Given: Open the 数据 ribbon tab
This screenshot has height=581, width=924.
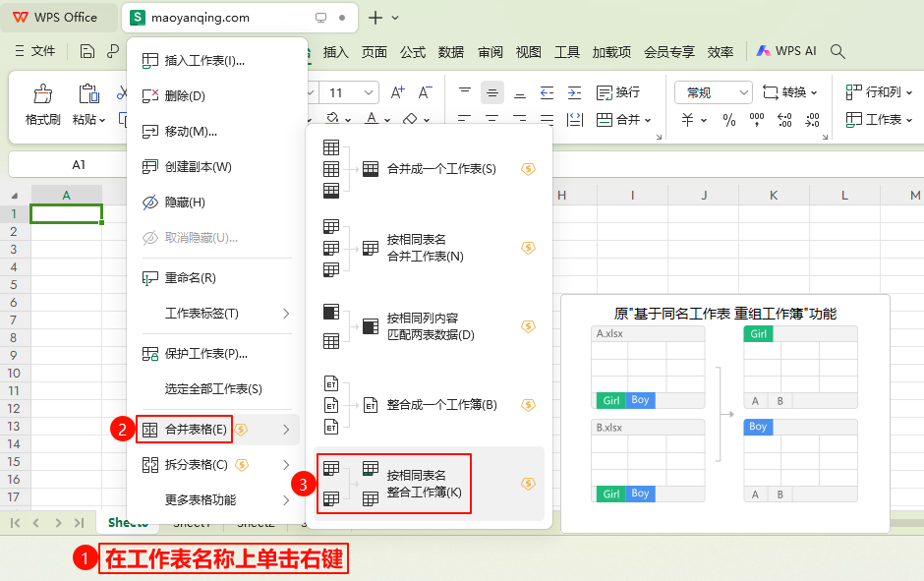Looking at the screenshot, I should pos(451,51).
